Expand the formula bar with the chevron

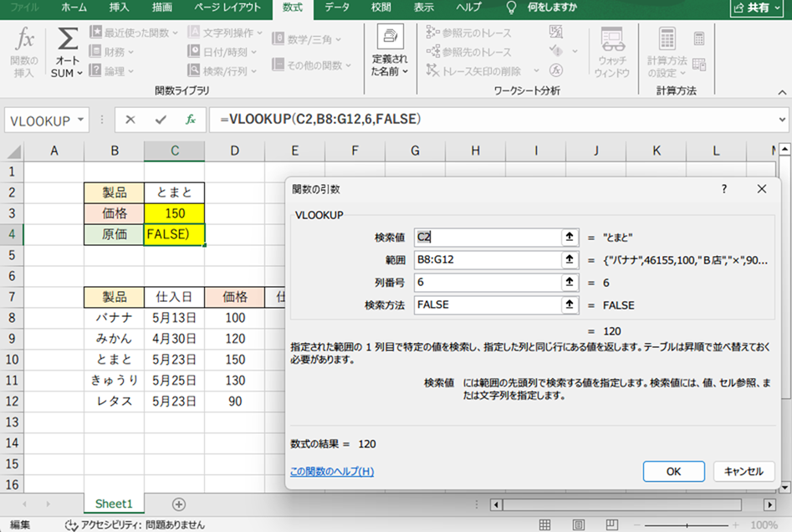point(781,120)
